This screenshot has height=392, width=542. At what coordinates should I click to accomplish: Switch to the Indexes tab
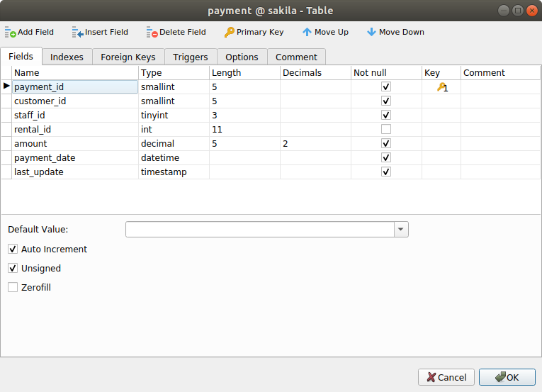[x=67, y=57]
